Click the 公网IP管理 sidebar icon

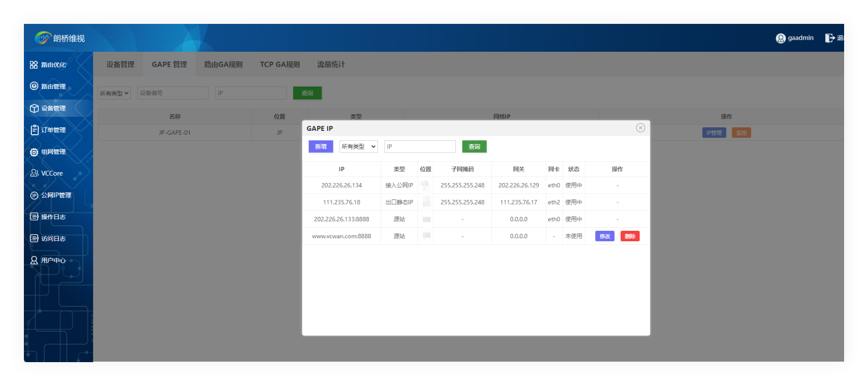click(34, 195)
